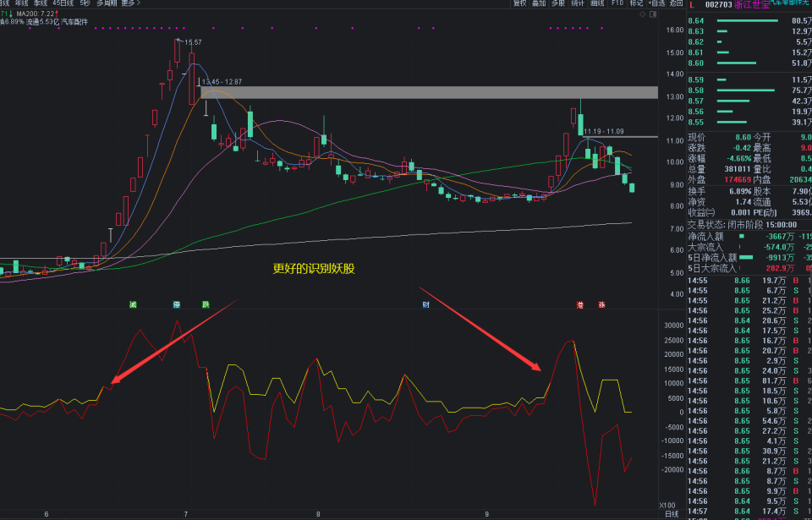Click the 日线 label at chart bottom
This screenshot has width=812, height=520.
pyautogui.click(x=672, y=514)
